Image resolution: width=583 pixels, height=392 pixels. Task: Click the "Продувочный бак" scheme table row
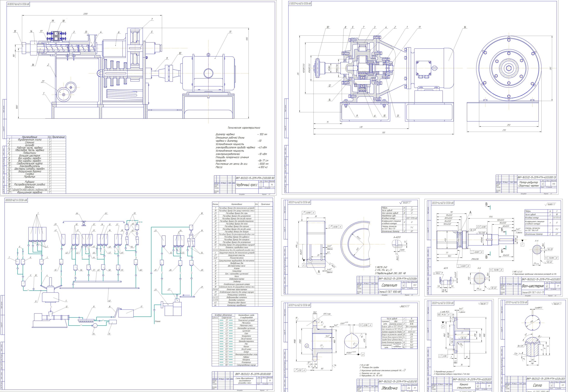click(242, 263)
